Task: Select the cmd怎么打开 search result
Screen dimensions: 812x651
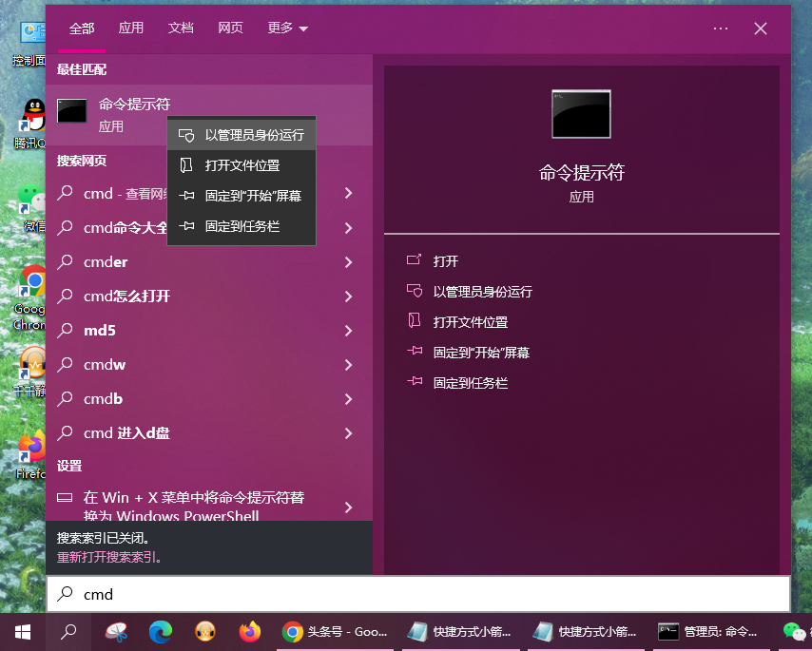Action: 209,297
